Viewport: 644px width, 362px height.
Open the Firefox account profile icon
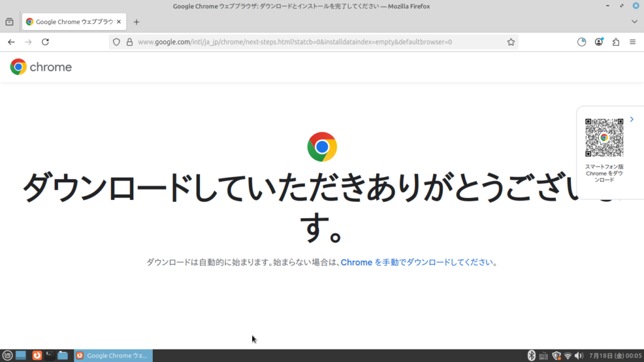(599, 42)
